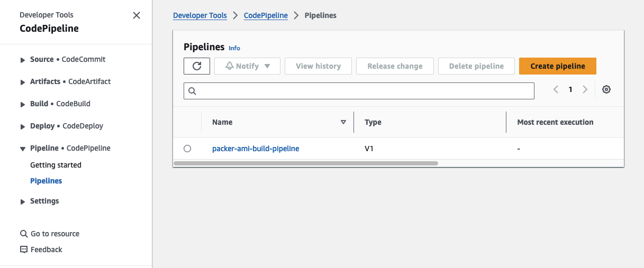Screen dimensions: 644x268
Task: Click the Delete pipeline button
Action: pyautogui.click(x=476, y=66)
